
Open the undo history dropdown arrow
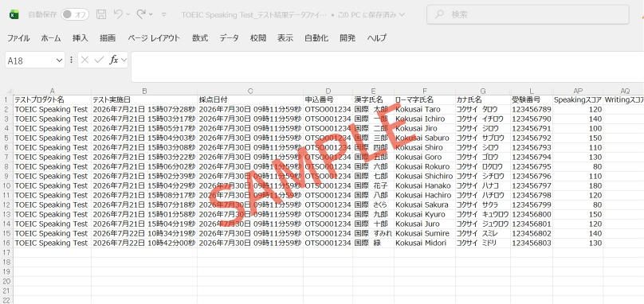pos(128,15)
